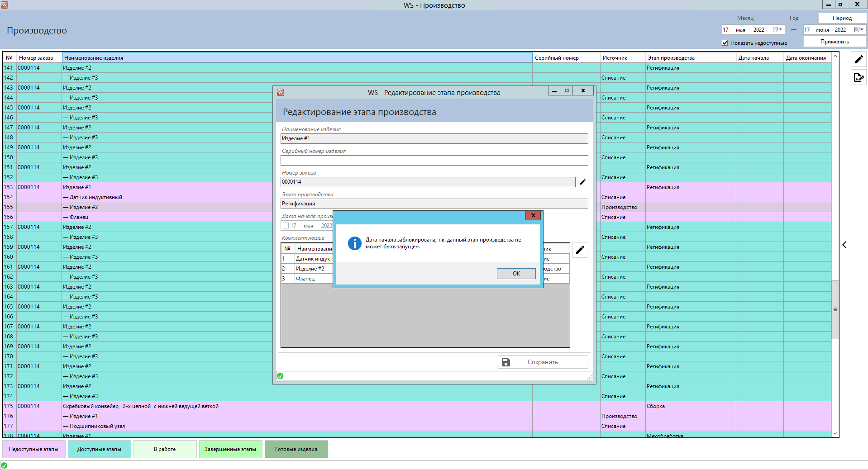Viewport: 868px width, 470px height.
Task: Click the WS application icon in the title bar
Action: coord(5,5)
